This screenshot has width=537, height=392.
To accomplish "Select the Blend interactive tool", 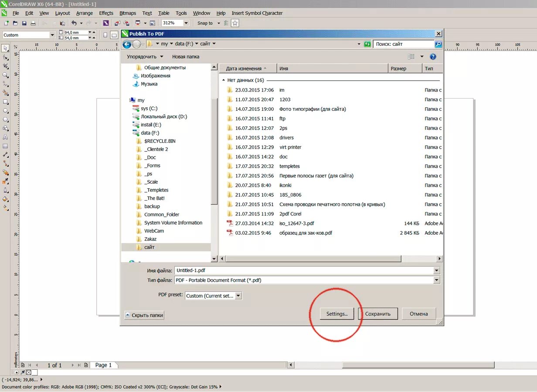I will tap(5, 173).
